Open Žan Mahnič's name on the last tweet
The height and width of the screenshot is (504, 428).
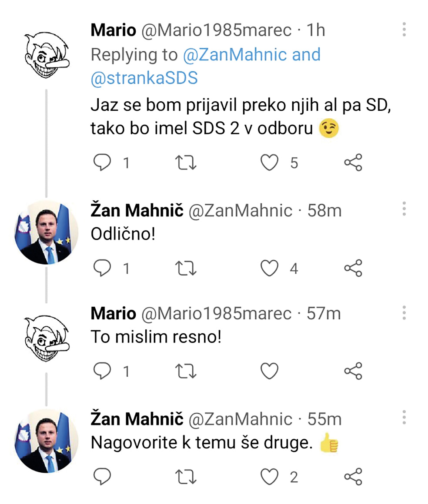137,419
